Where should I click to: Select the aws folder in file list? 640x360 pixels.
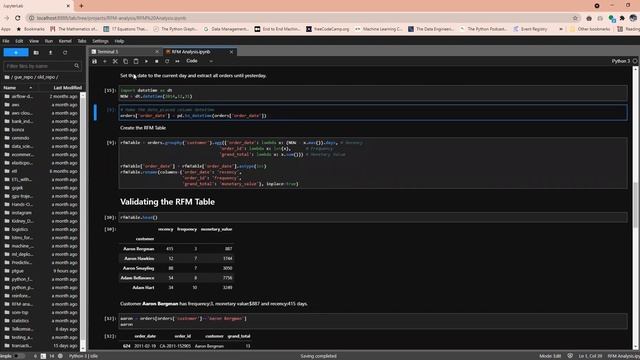(x=40, y=105)
